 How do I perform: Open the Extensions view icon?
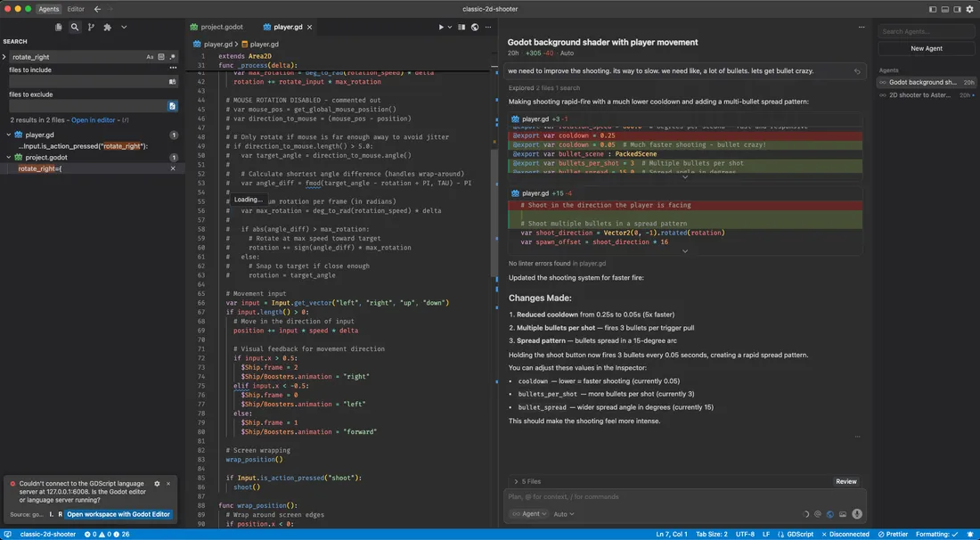click(x=108, y=28)
